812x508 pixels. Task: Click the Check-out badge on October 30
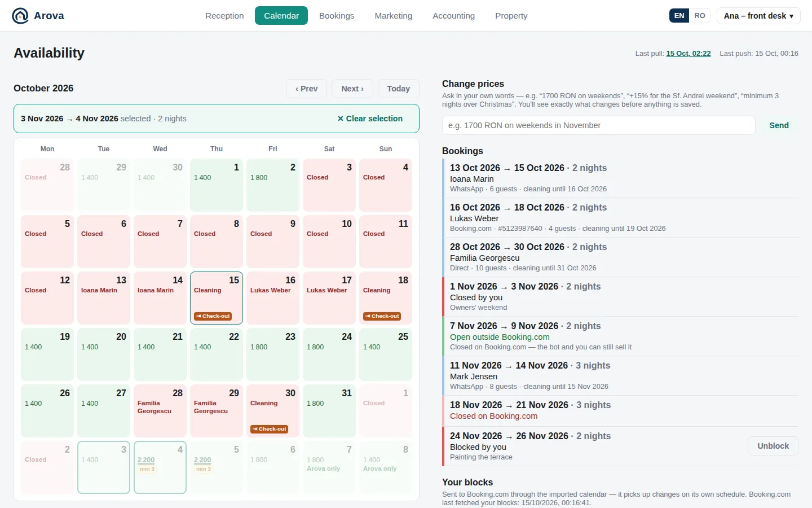pos(269,429)
